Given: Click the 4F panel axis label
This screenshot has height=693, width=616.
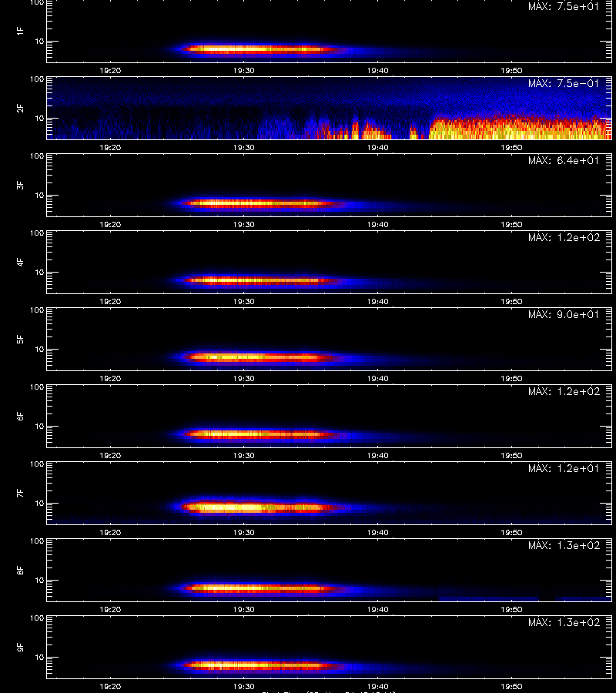Looking at the screenshot, I should click(20, 262).
